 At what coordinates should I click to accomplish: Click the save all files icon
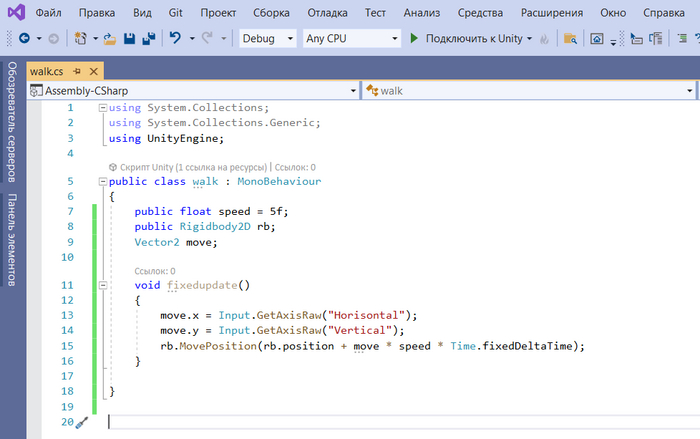(148, 38)
